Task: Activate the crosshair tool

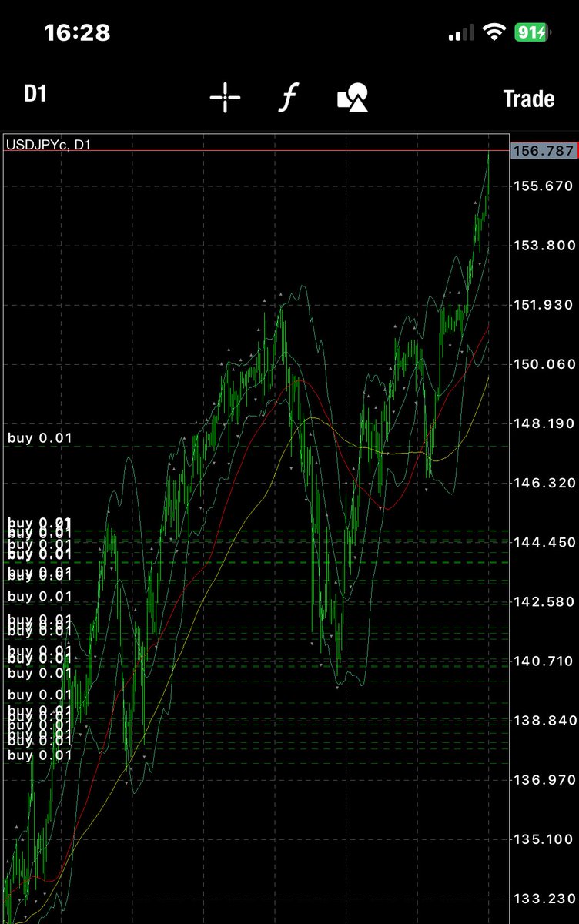Action: tap(225, 98)
